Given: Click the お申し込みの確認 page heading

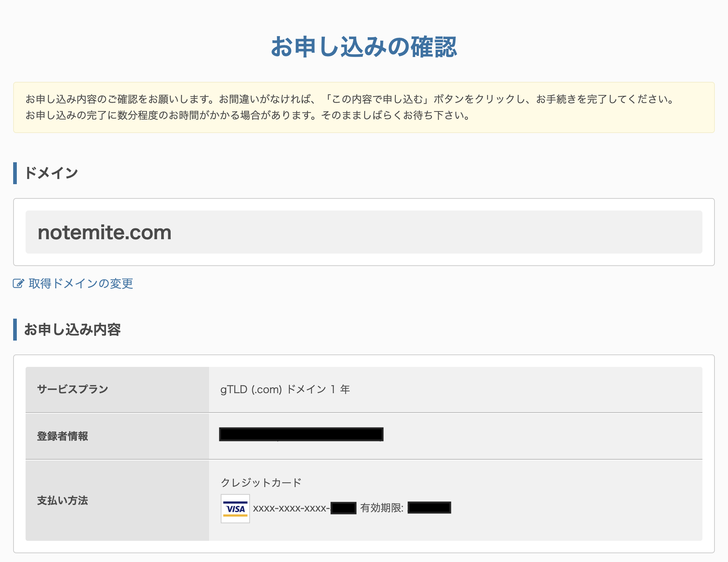Looking at the screenshot, I should (364, 47).
